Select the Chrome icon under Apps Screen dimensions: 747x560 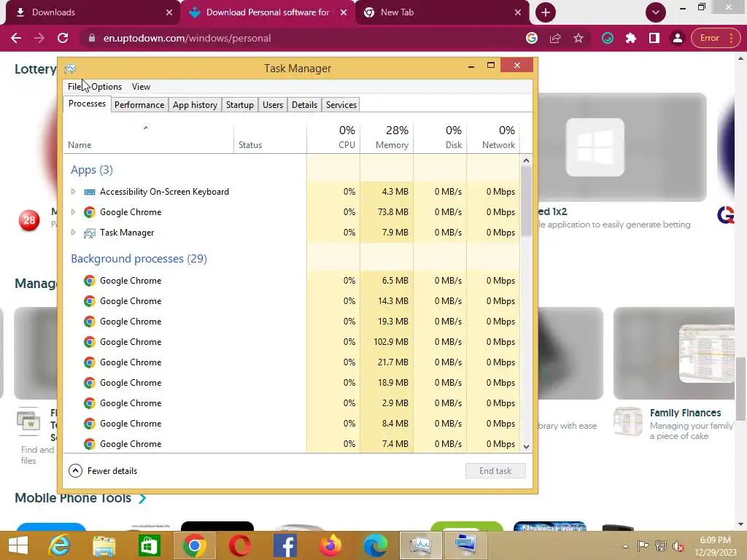pyautogui.click(x=90, y=212)
